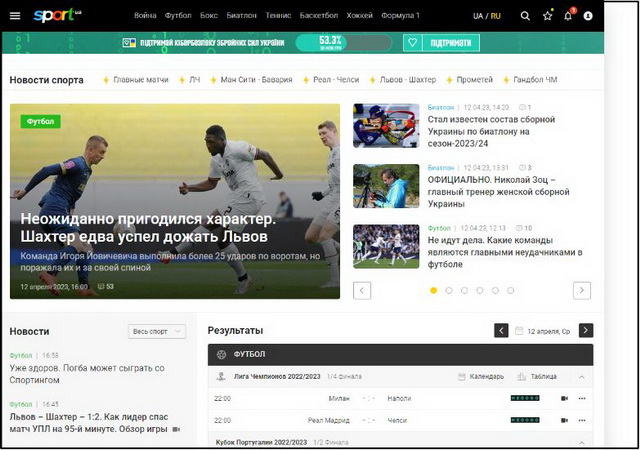Open comments on Зоц coach article
The image size is (640, 450).
click(525, 168)
